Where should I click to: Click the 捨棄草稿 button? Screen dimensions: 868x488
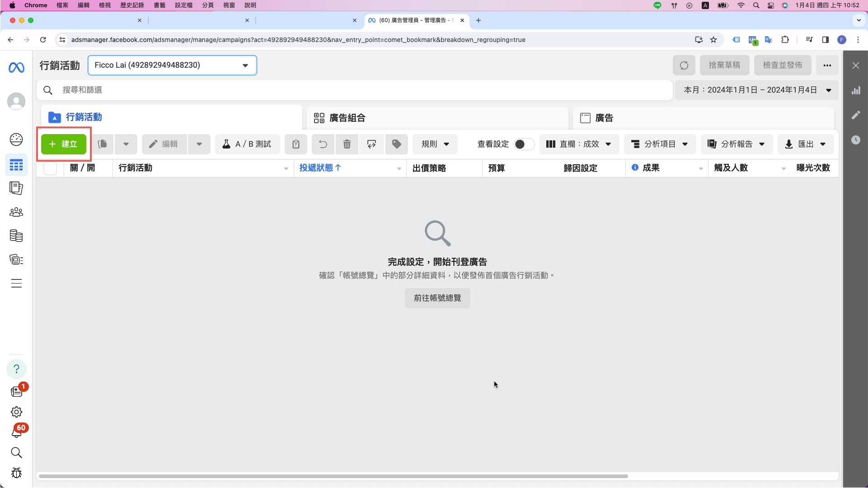click(x=724, y=65)
